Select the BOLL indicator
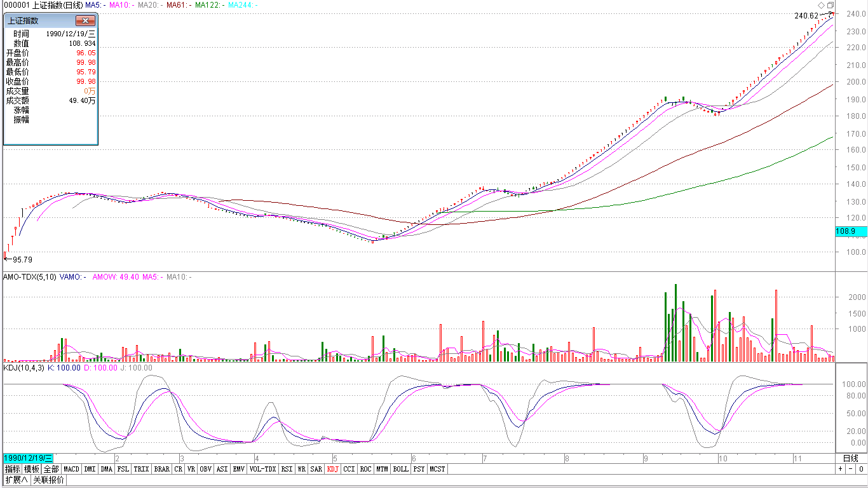 [400, 469]
